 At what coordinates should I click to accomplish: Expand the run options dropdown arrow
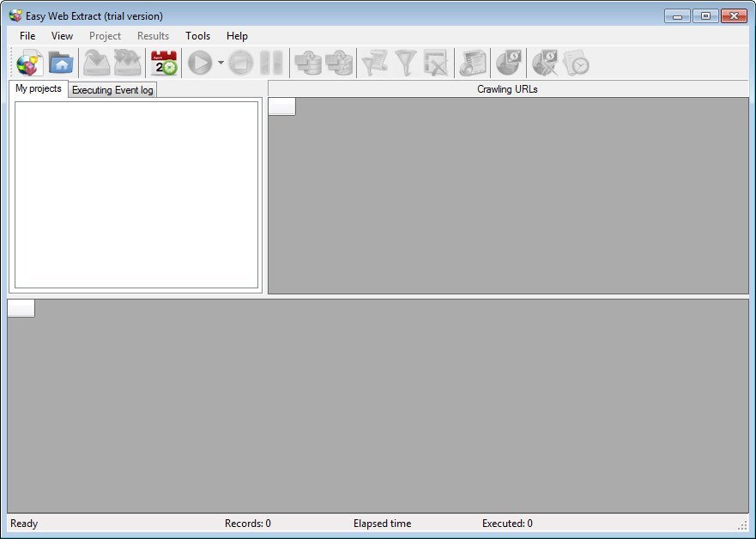[220, 62]
